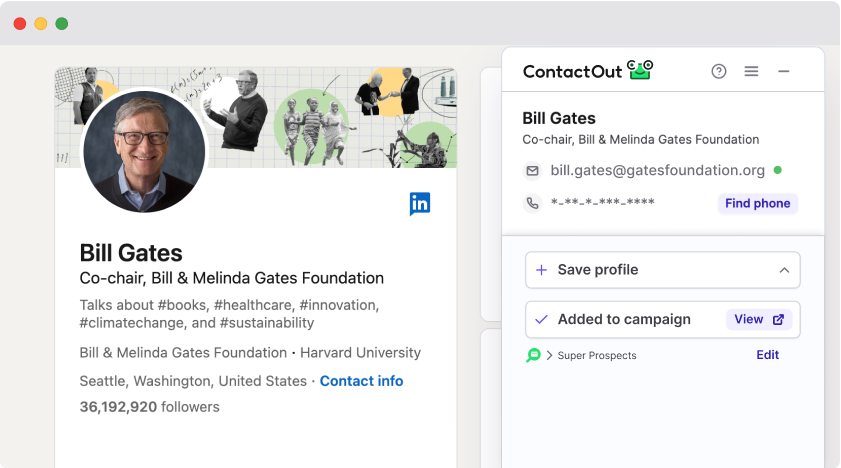Click the email envelope icon
This screenshot has height=468, width=841.
[x=532, y=171]
